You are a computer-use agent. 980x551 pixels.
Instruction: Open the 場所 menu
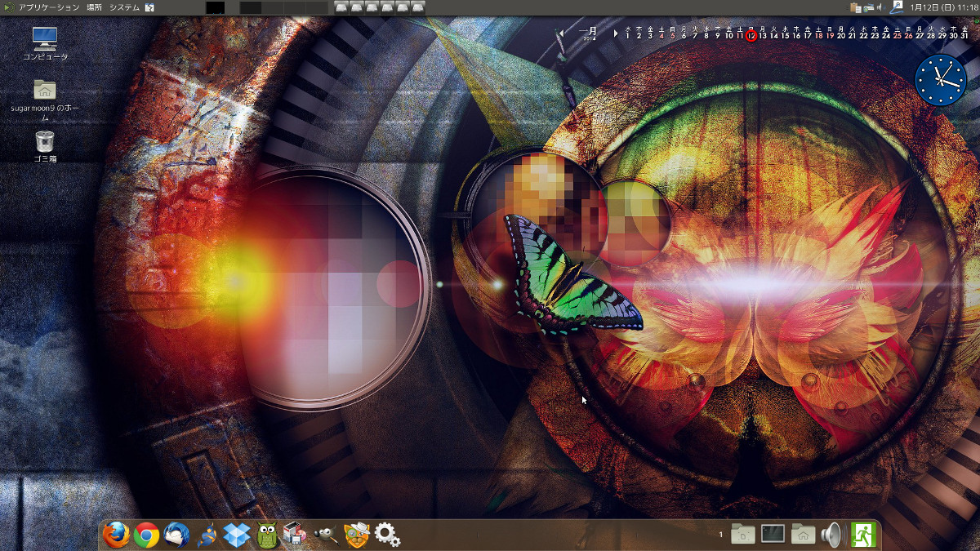coord(94,7)
